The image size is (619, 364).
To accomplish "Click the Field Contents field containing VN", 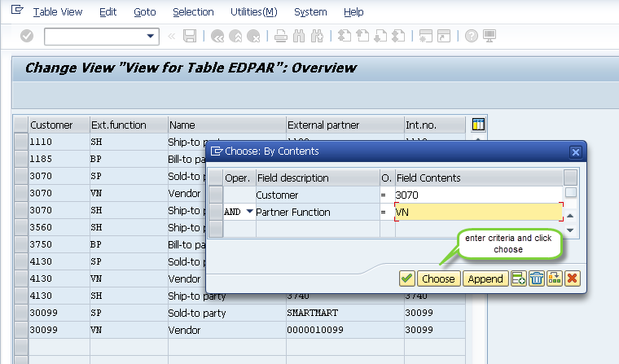I will [477, 213].
